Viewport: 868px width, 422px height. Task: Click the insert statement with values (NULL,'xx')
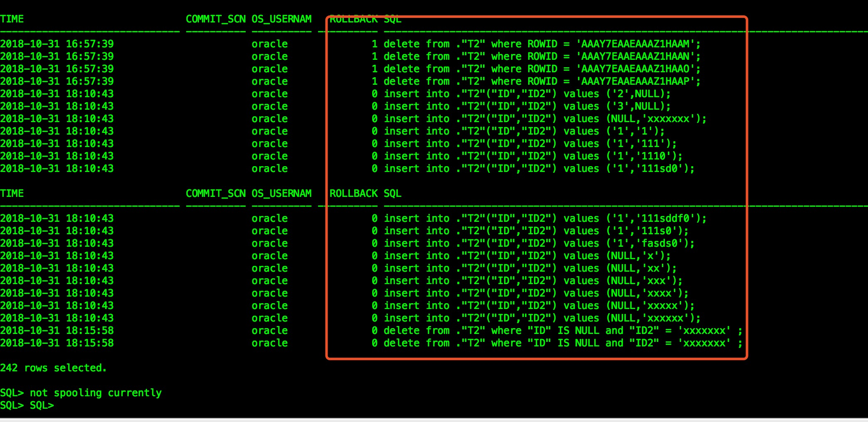[530, 268]
